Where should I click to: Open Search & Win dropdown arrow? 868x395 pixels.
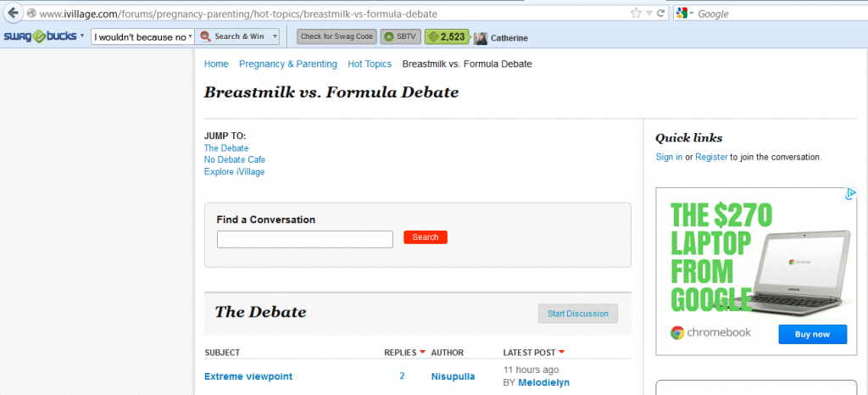(275, 36)
